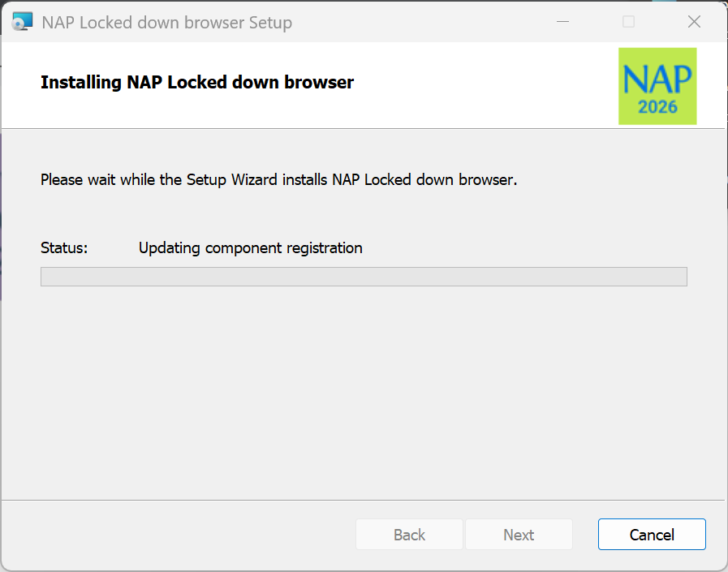Click the blank space right of the status text
The height and width of the screenshot is (572, 728).
pyautogui.click(x=528, y=248)
